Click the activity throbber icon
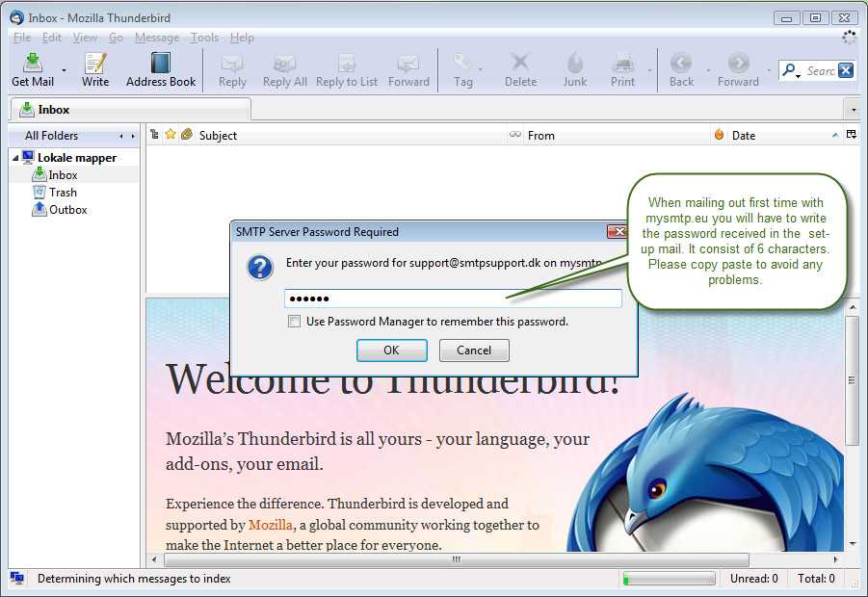 click(x=849, y=38)
